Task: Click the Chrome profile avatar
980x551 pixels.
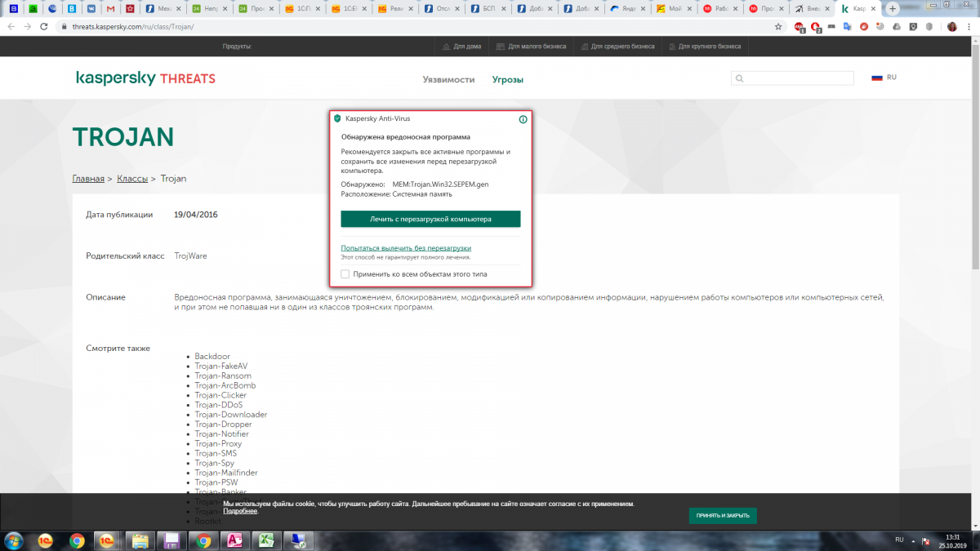Action: coord(952,26)
